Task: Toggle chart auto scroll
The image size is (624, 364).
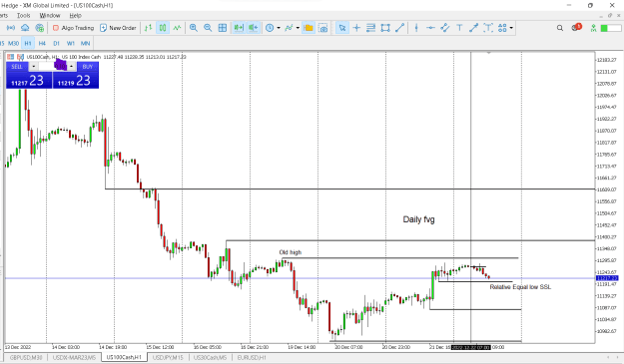Action: [x=239, y=28]
